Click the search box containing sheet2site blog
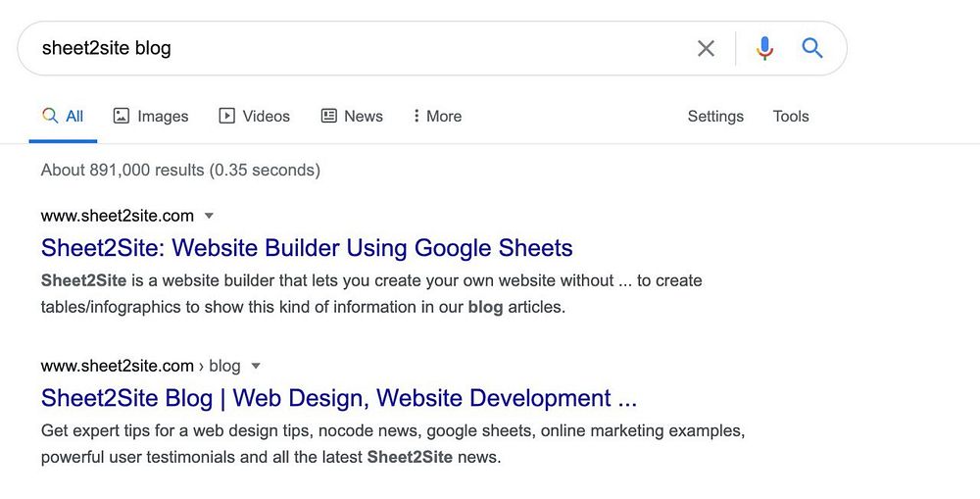This screenshot has height=499, width=980. 353,48
